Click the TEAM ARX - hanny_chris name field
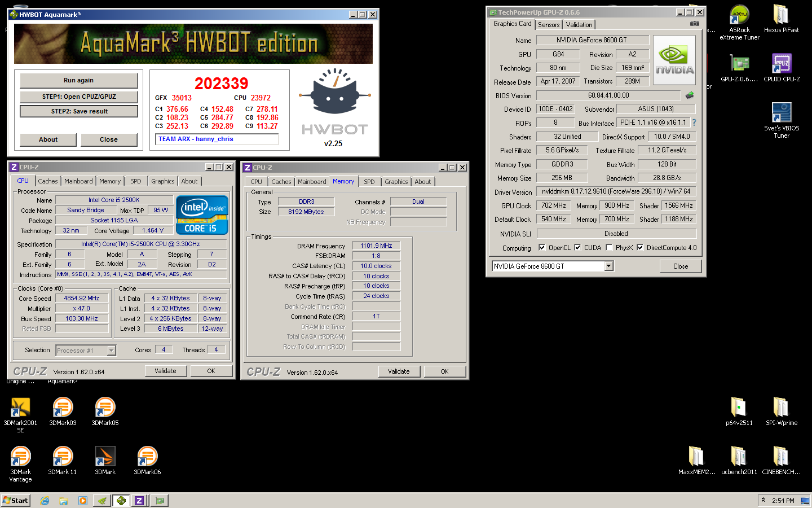 [217, 139]
